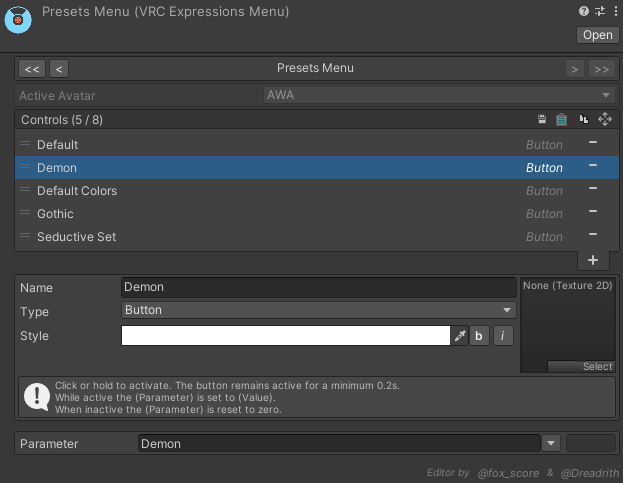Click the move control arrows icon
Image resolution: width=623 pixels, height=483 pixels.
click(605, 119)
